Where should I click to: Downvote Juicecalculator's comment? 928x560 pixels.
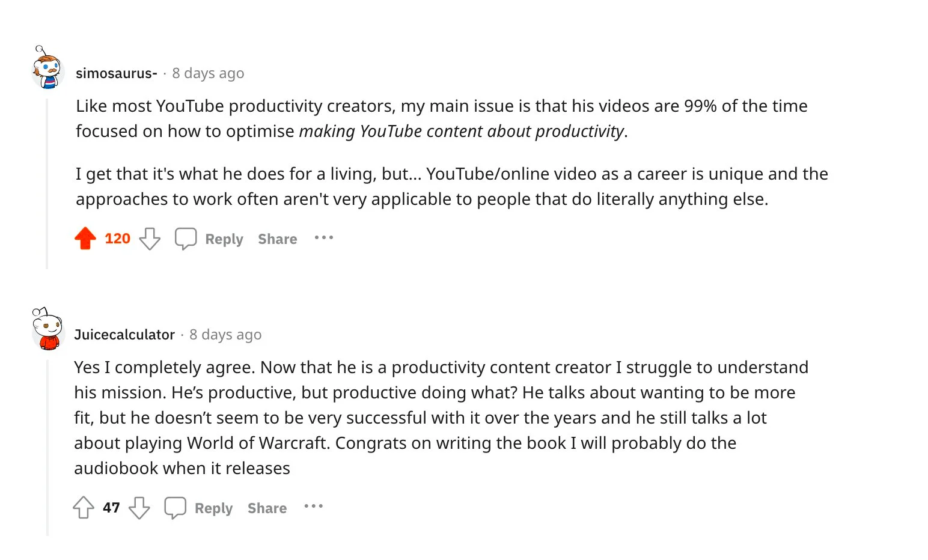[x=139, y=508]
